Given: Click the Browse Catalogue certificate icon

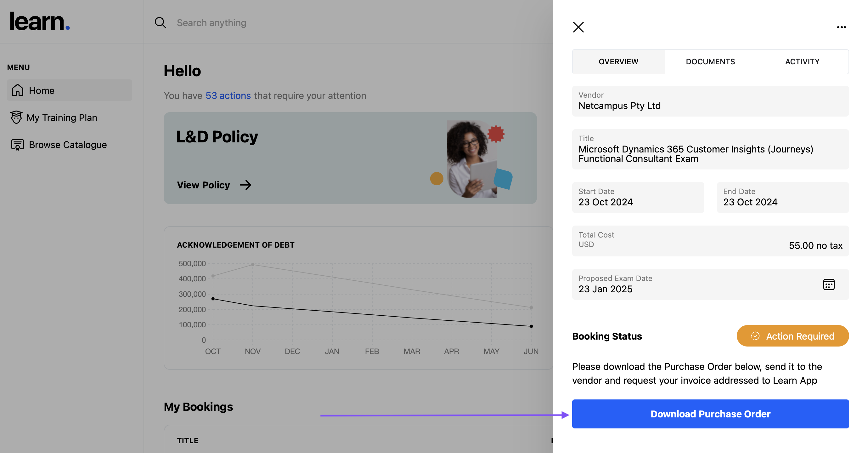Looking at the screenshot, I should pyautogui.click(x=18, y=145).
